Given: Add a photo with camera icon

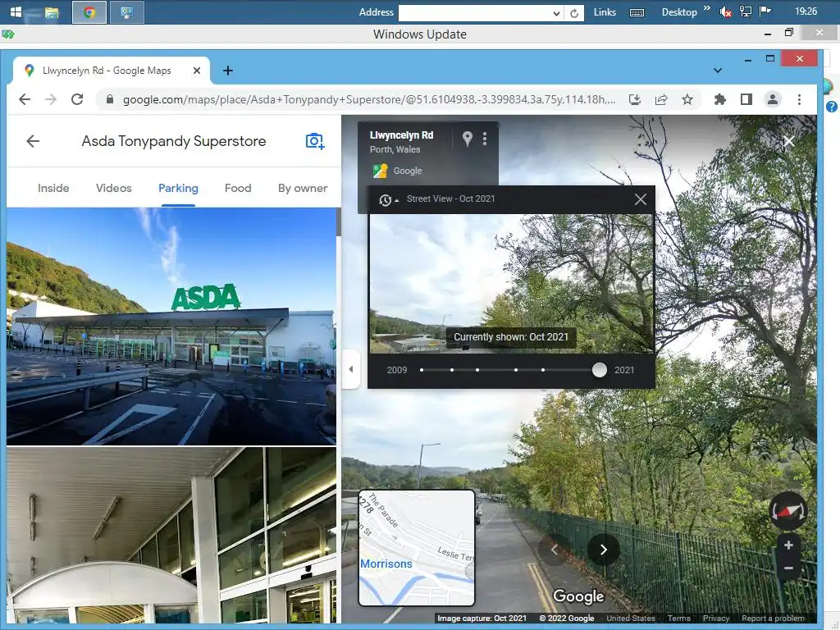Looking at the screenshot, I should pos(315,141).
